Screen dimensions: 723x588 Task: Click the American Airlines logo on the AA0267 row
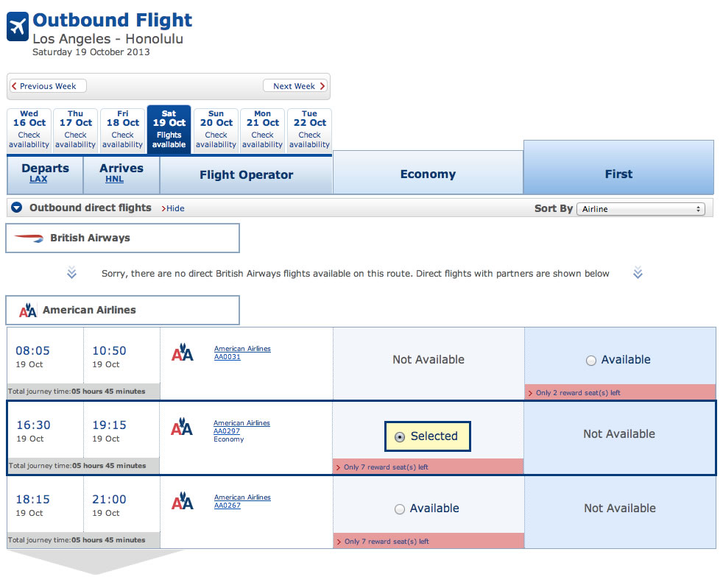[183, 501]
